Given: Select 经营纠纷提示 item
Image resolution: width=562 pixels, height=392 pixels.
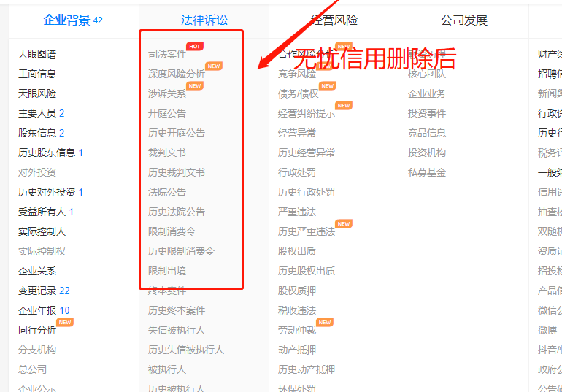Looking at the screenshot, I should tap(307, 114).
